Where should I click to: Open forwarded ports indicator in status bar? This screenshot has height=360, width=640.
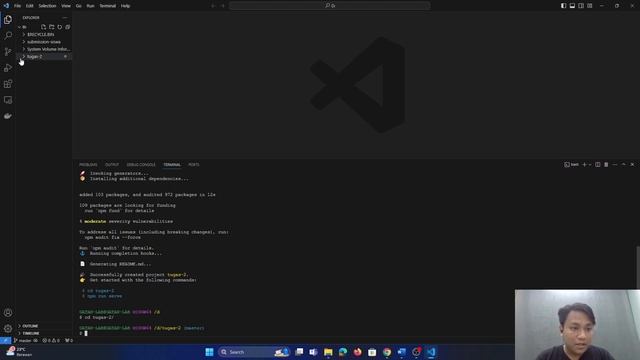coord(69,340)
